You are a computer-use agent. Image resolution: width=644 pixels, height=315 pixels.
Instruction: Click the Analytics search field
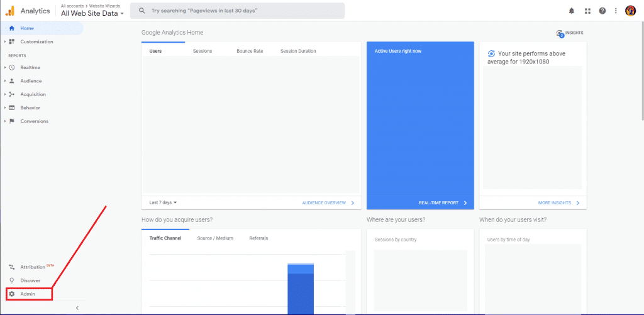(239, 11)
